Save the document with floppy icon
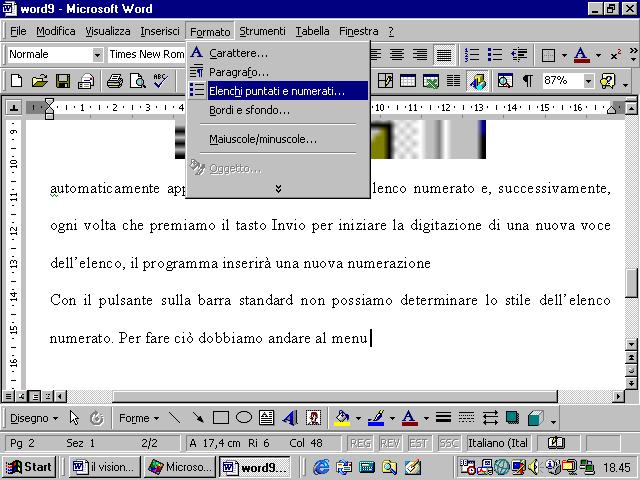The height and width of the screenshot is (480, 640). click(62, 81)
